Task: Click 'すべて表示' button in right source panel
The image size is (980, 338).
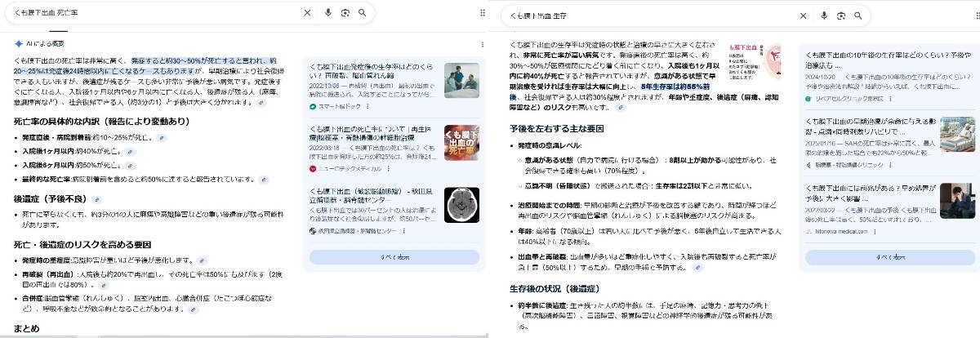Action: tap(886, 256)
